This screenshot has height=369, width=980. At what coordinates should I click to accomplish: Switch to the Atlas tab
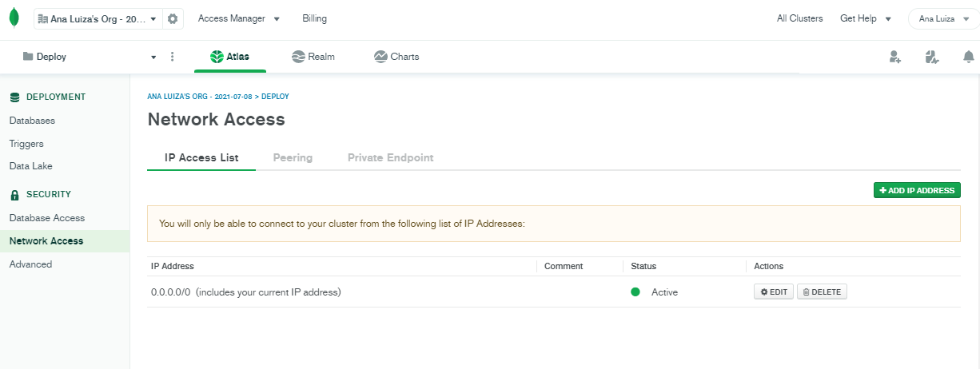[230, 57]
